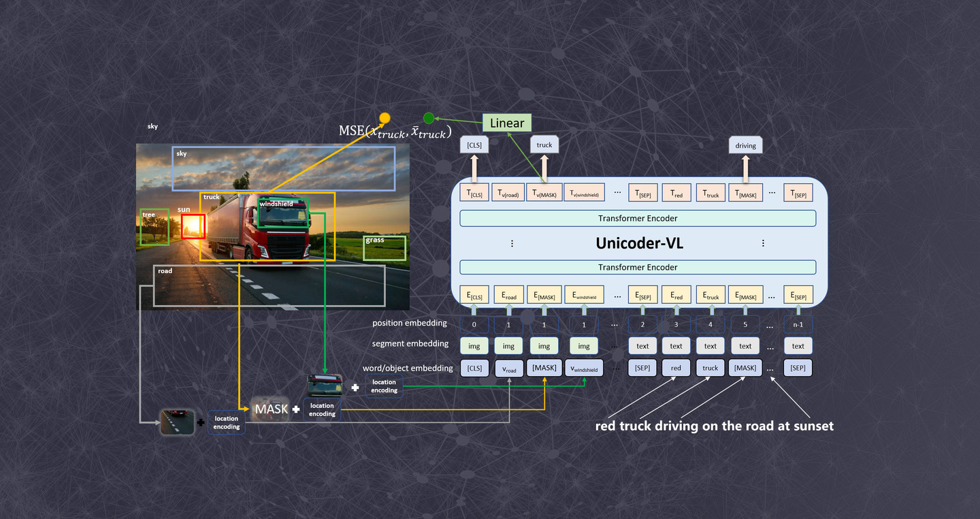This screenshot has width=980, height=519.
Task: Click position embedding value 2
Action: tap(642, 324)
